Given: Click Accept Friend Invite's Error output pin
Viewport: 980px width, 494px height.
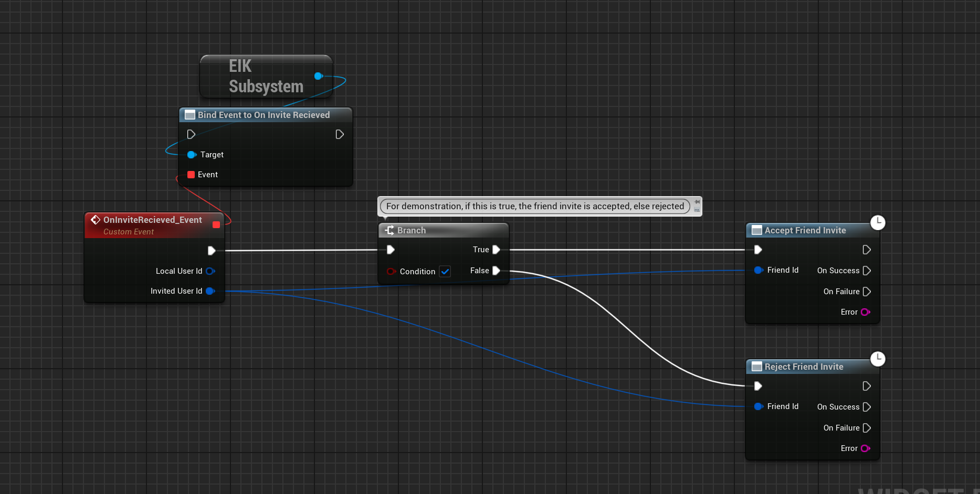Looking at the screenshot, I should pos(865,312).
